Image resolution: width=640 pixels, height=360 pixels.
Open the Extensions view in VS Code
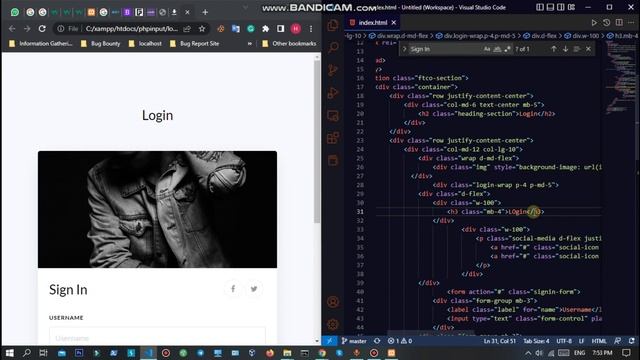coord(333,138)
